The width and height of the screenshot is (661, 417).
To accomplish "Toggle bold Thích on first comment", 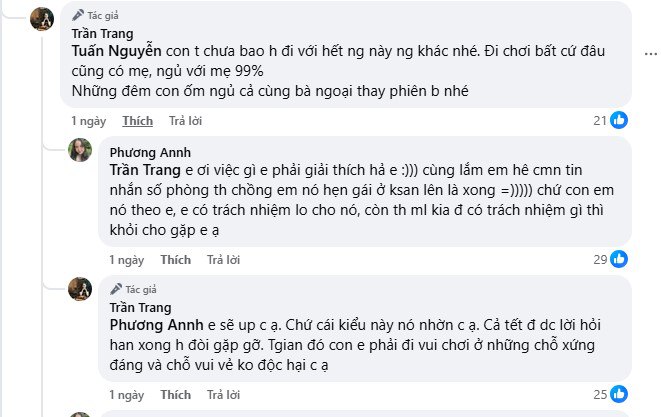I will (137, 121).
